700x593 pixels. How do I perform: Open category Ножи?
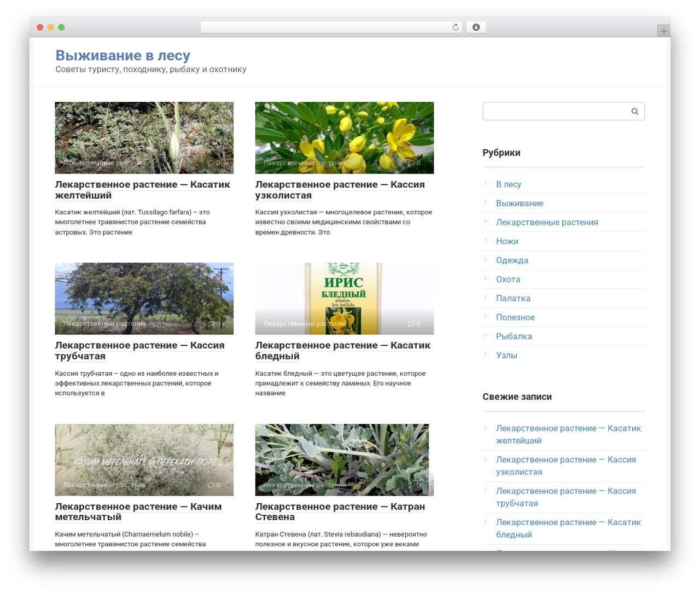click(x=507, y=241)
